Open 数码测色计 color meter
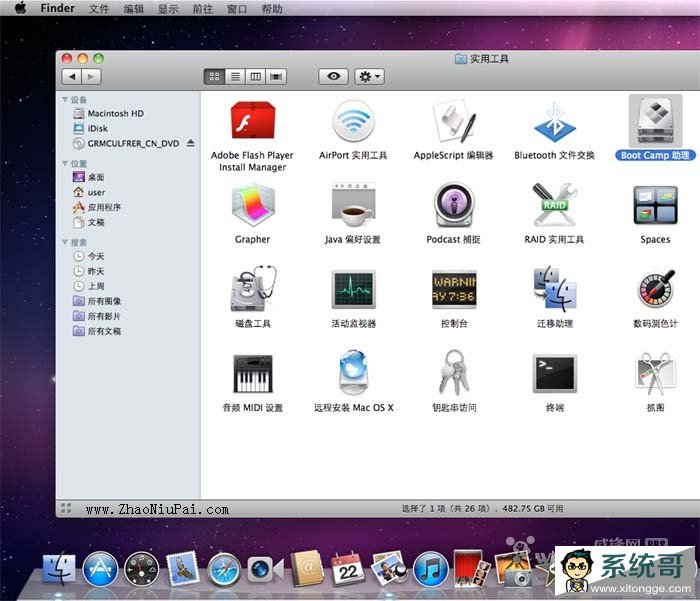Viewport: 700px width, 601px height. point(655,289)
